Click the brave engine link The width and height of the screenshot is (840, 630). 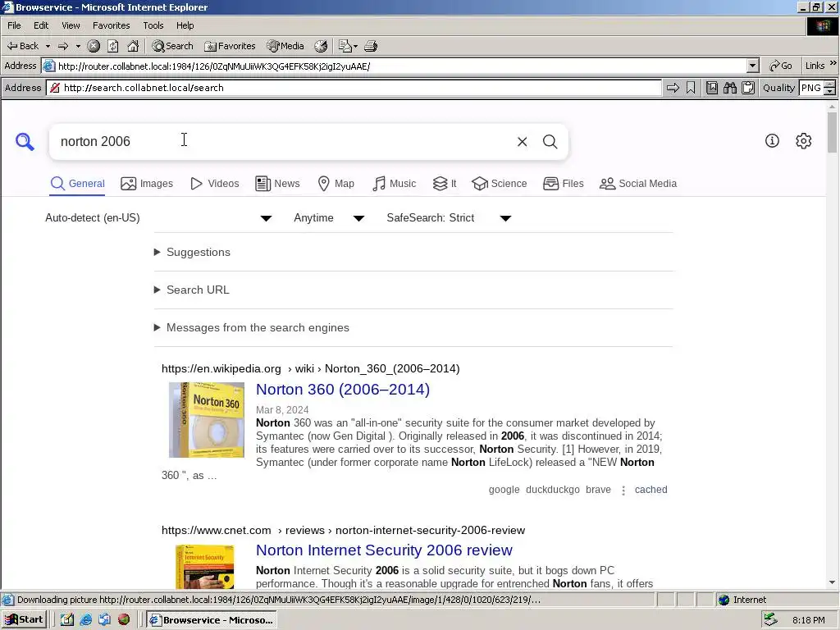[x=598, y=490]
